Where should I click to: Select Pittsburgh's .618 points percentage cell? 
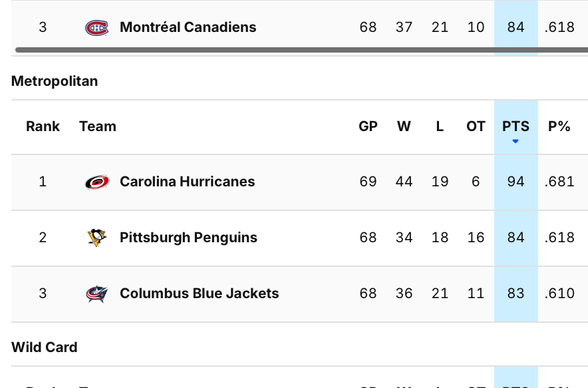tap(559, 238)
